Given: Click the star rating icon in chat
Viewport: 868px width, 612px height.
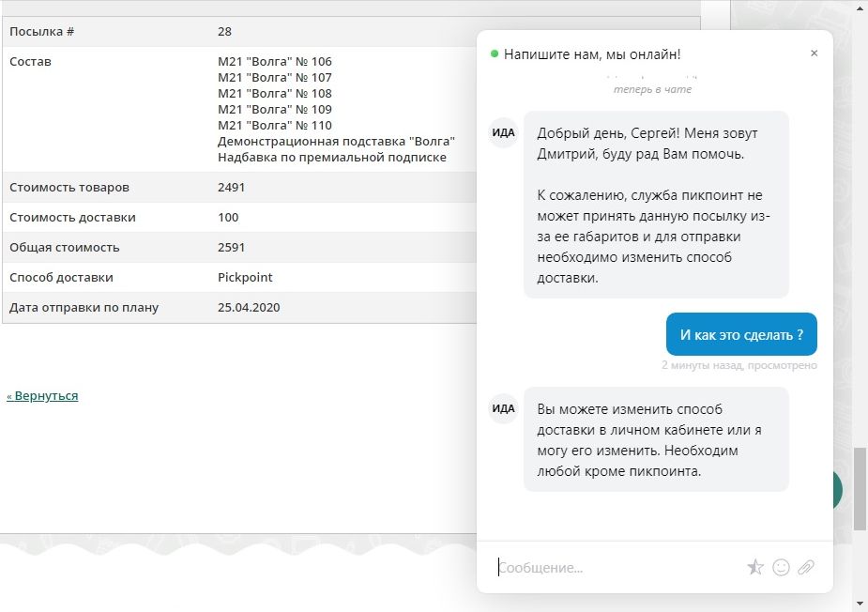Looking at the screenshot, I should coord(755,567).
